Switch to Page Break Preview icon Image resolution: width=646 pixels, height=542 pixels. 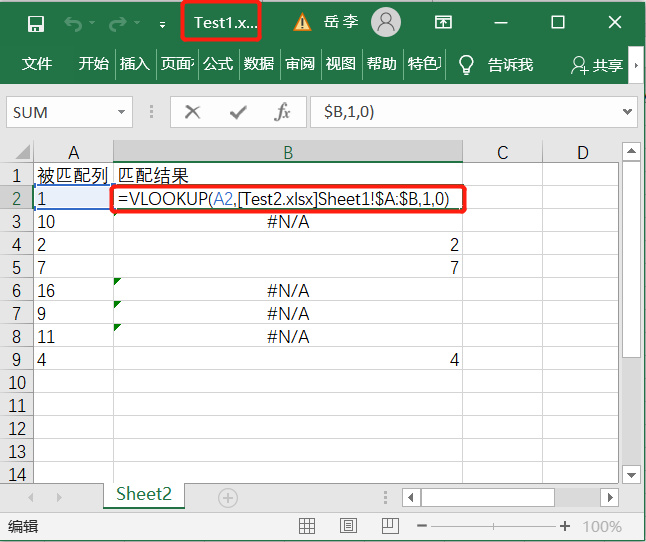(x=390, y=526)
